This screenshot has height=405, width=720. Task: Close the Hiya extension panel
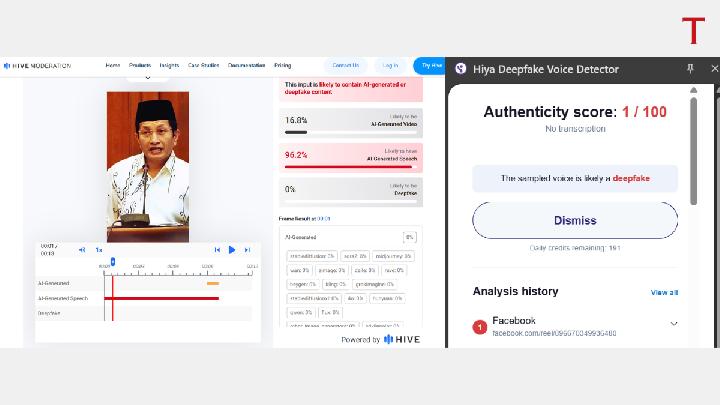pos(714,69)
